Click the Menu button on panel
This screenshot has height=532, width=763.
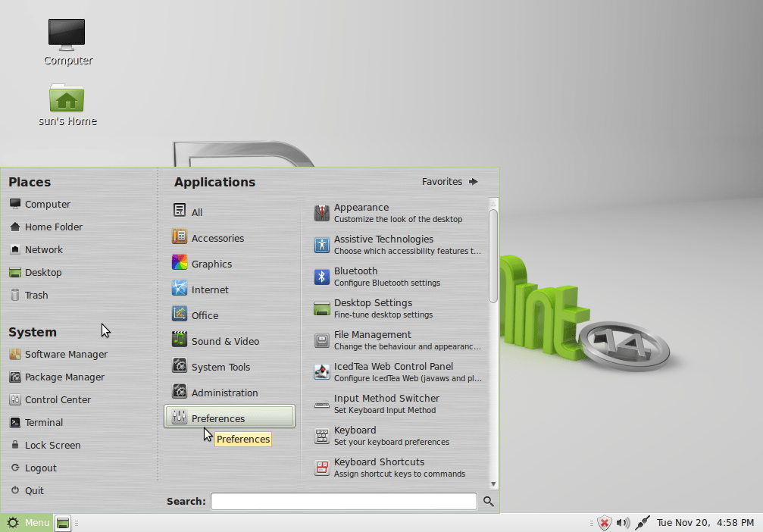click(26, 523)
